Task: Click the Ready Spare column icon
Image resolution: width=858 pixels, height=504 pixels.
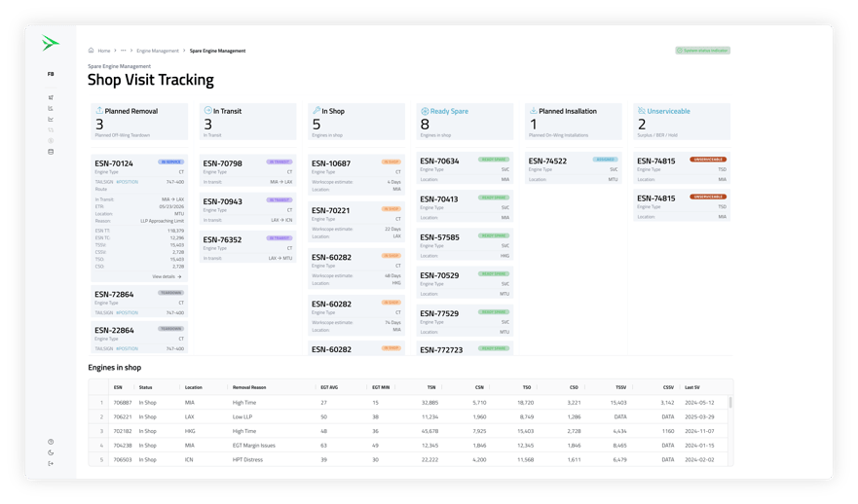Action: pos(425,111)
